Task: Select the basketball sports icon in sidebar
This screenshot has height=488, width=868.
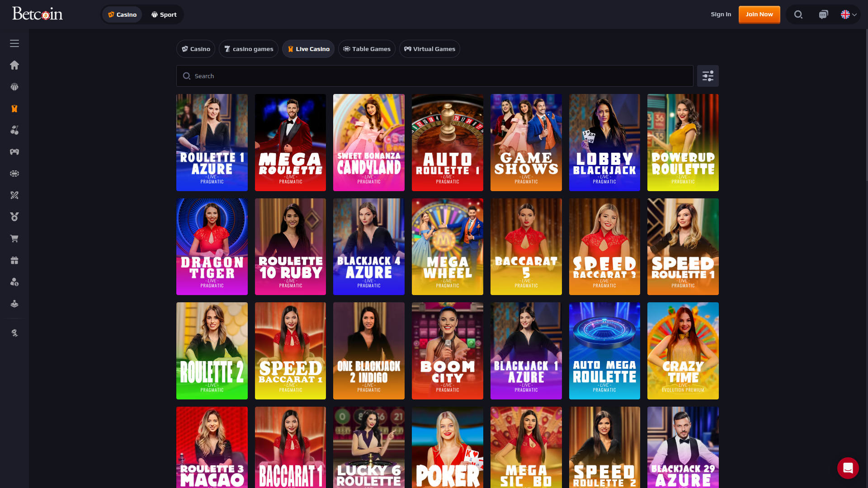Action: tap(14, 87)
